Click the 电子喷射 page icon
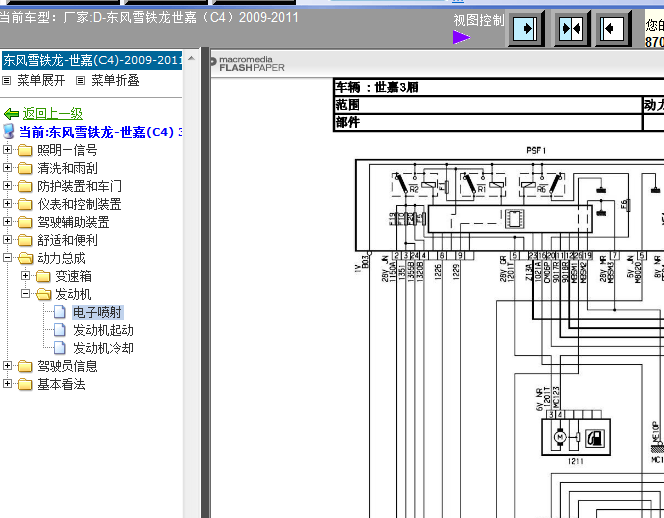The width and height of the screenshot is (664, 518). 60,312
